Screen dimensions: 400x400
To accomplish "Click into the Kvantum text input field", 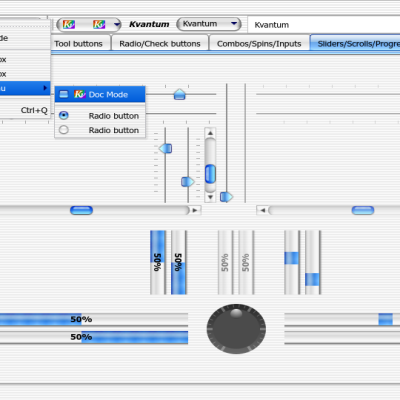I will 324,25.
